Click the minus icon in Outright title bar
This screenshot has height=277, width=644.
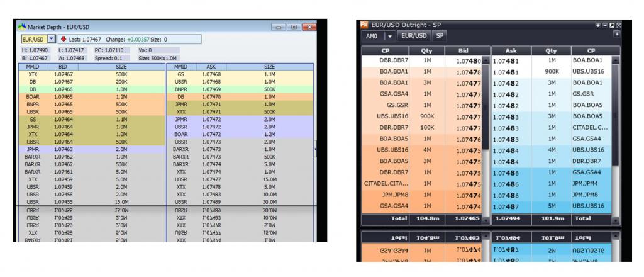[604, 25]
